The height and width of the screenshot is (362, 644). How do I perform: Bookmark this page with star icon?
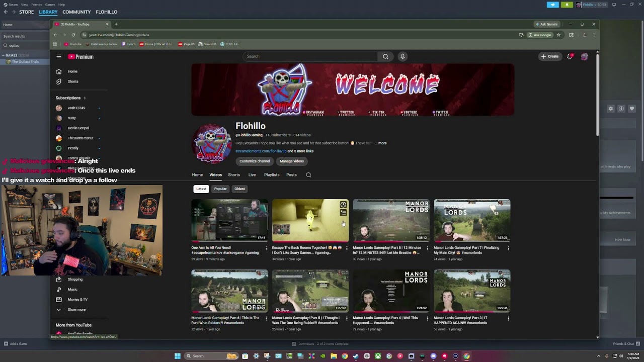[x=558, y=35]
